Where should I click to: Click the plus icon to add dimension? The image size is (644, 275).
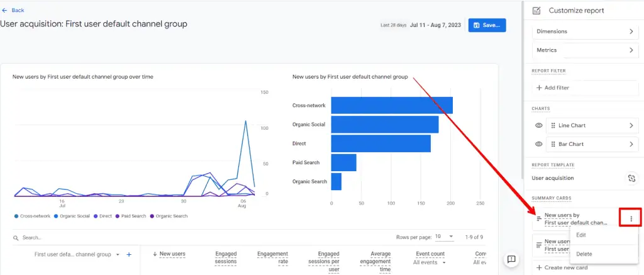[129, 254]
